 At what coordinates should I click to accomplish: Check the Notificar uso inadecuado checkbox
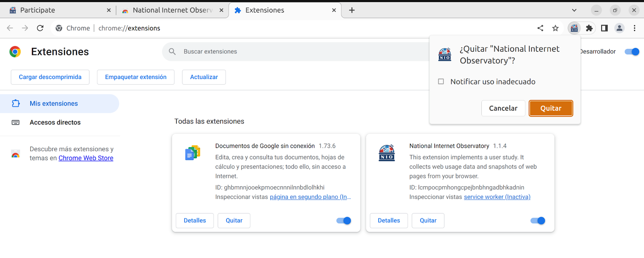point(441,82)
